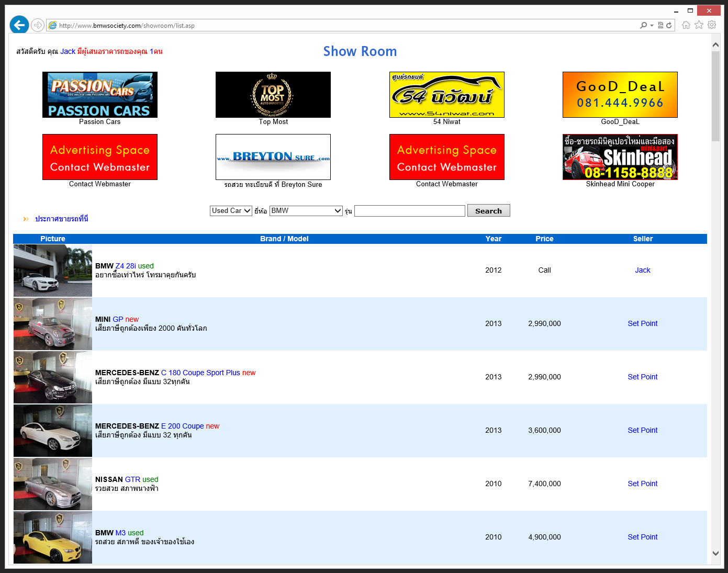Open the BMW Z4 28i listing photo
The height and width of the screenshot is (573, 728).
(53, 271)
